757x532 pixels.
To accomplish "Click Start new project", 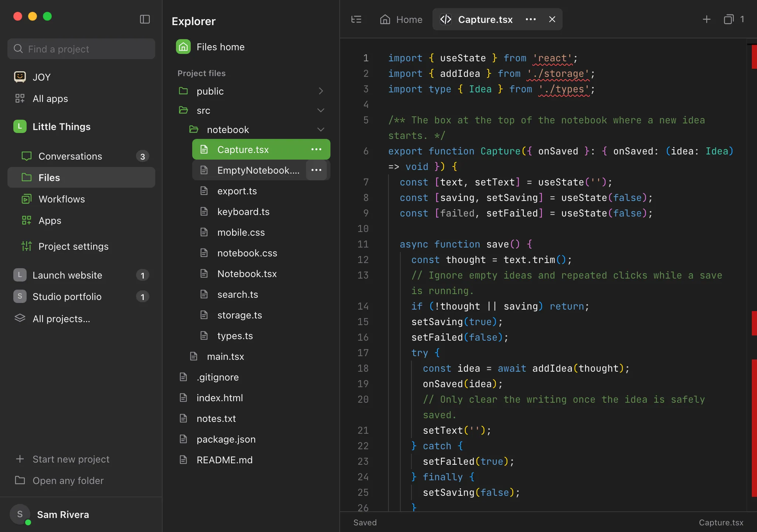I will tap(81, 459).
